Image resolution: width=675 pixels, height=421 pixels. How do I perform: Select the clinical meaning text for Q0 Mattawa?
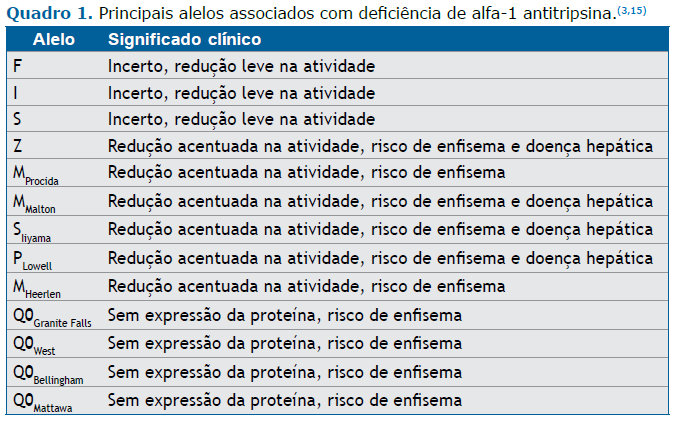(x=285, y=400)
